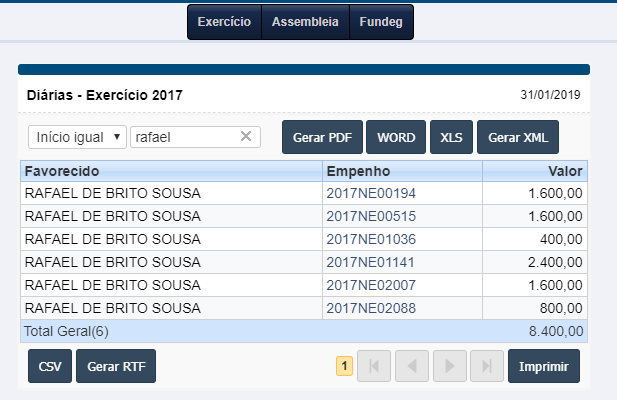Click Gerar RTF button
The width and height of the screenshot is (617, 400).
116,367
